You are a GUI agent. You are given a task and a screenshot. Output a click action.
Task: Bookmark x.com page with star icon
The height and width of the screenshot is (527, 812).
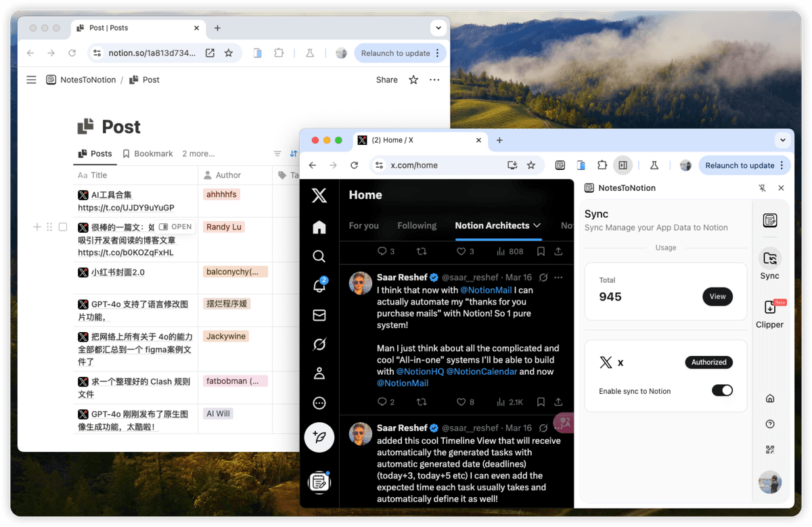pos(531,165)
